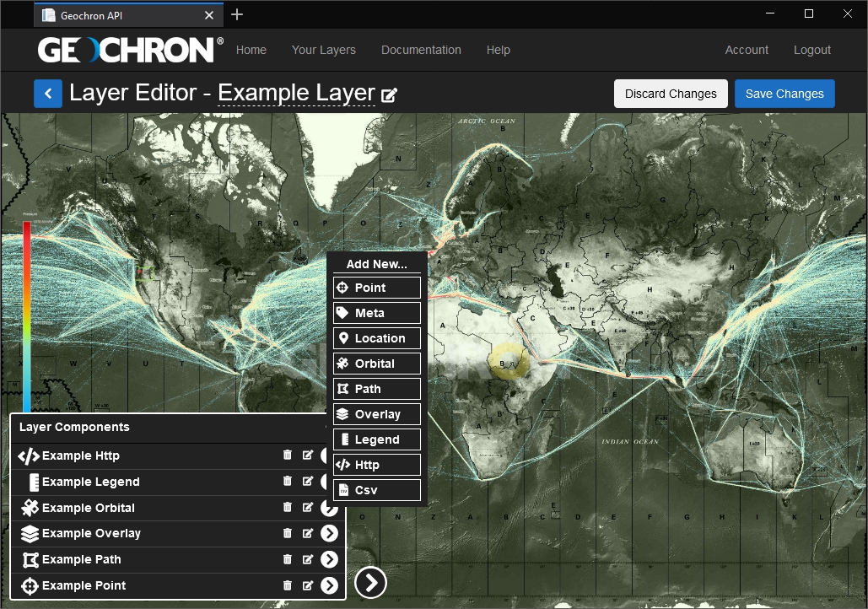Image resolution: width=868 pixels, height=609 pixels.
Task: Click the rainbow legend color bar on the map
Action: 27,315
